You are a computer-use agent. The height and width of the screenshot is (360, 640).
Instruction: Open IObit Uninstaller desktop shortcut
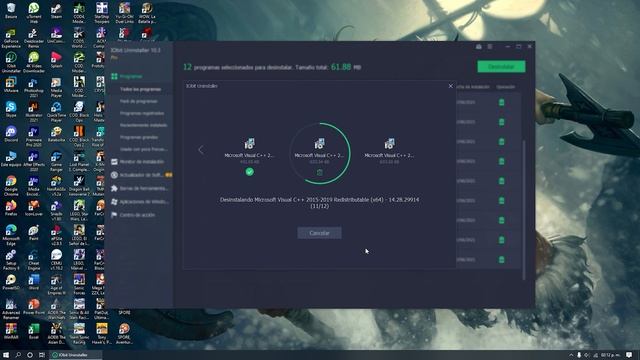pos(11,62)
